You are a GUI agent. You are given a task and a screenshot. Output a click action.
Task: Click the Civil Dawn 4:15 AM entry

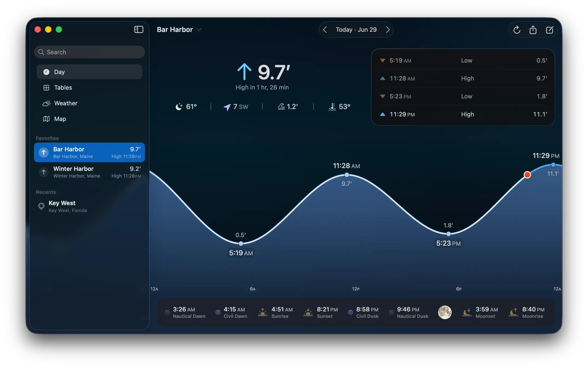231,313
